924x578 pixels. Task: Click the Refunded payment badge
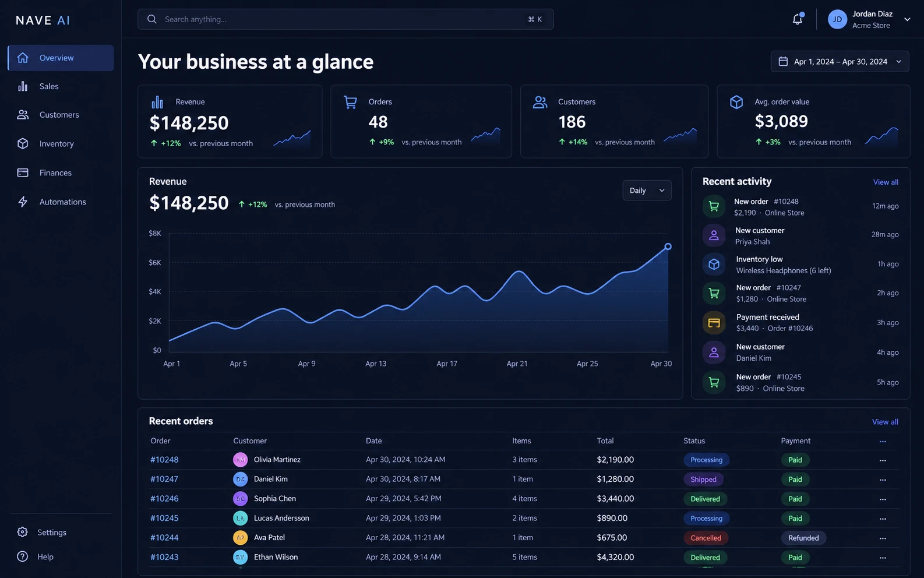803,538
